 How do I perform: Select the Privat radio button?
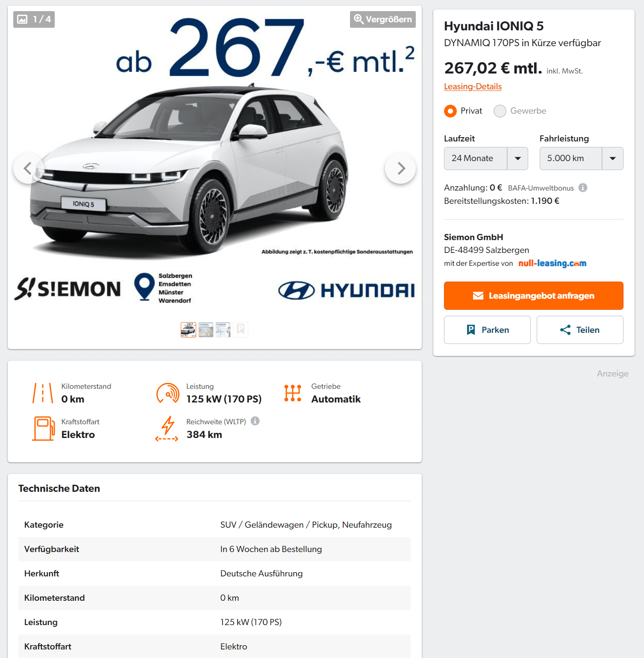click(x=450, y=111)
